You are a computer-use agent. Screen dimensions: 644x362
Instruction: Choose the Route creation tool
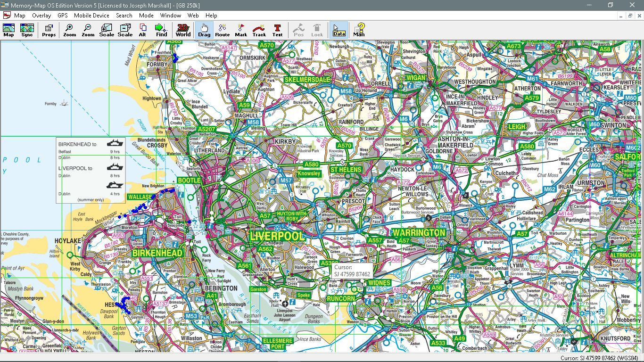pos(223,30)
